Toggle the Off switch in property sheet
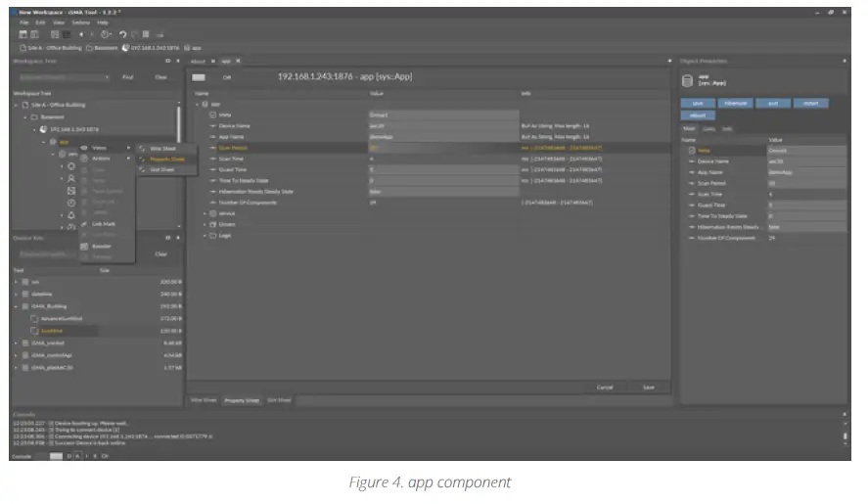This screenshot has width=868, height=504. click(x=199, y=77)
